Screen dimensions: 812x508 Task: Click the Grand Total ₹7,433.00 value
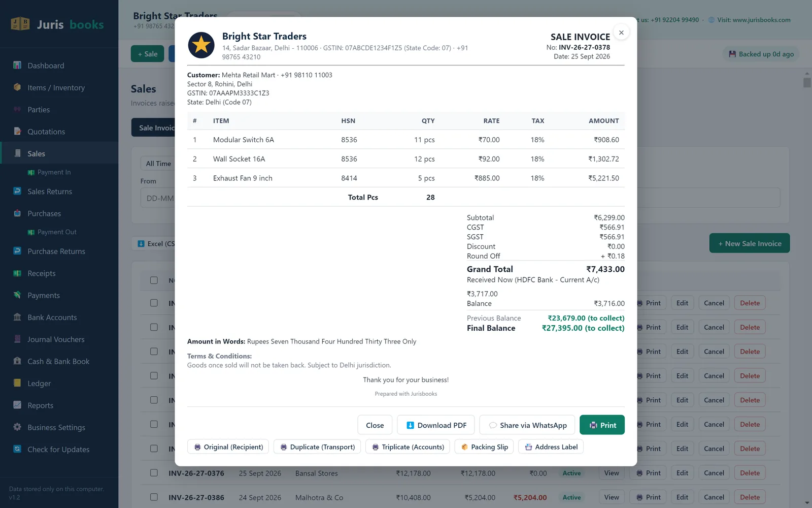605,269
